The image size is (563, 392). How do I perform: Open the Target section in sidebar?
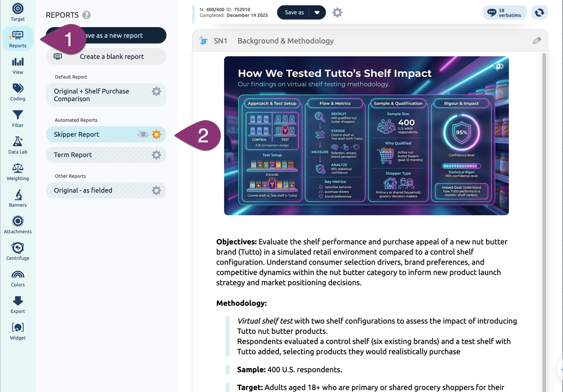point(18,12)
